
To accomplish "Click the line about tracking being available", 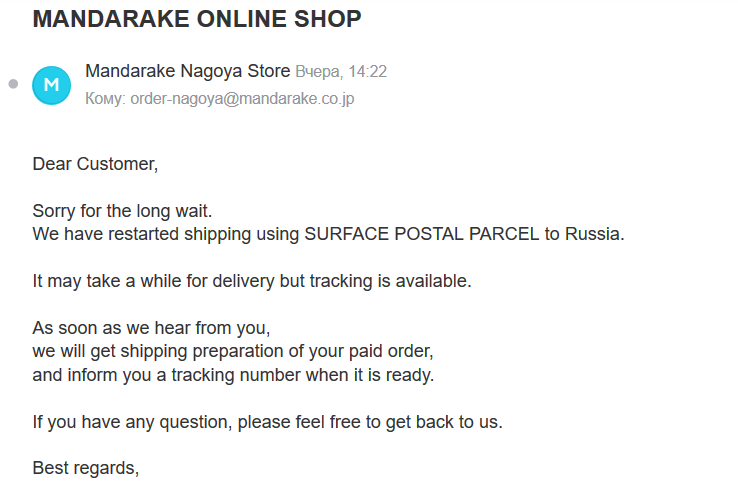I will click(251, 281).
